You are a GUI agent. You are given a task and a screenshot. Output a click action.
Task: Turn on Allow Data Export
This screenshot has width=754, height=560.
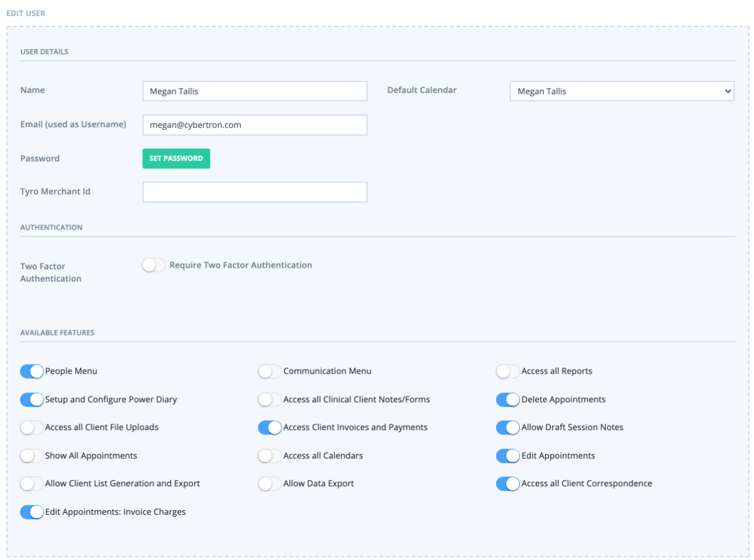pyautogui.click(x=270, y=484)
